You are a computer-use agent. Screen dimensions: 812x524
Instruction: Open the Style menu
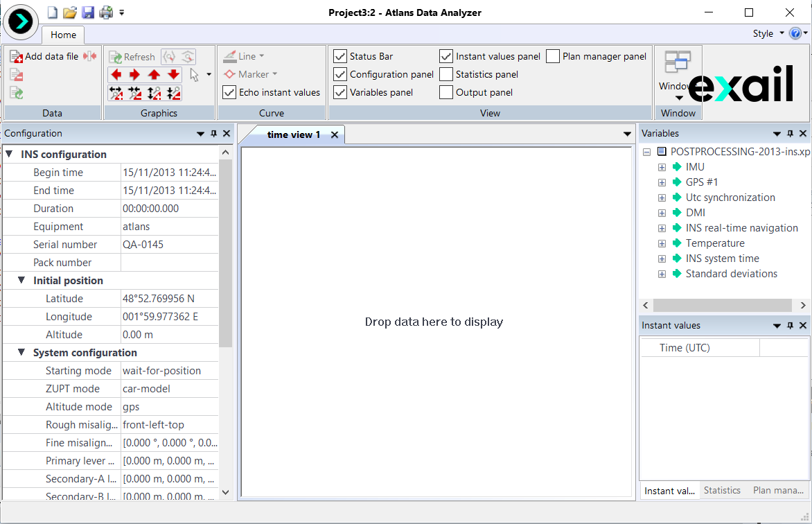point(768,33)
